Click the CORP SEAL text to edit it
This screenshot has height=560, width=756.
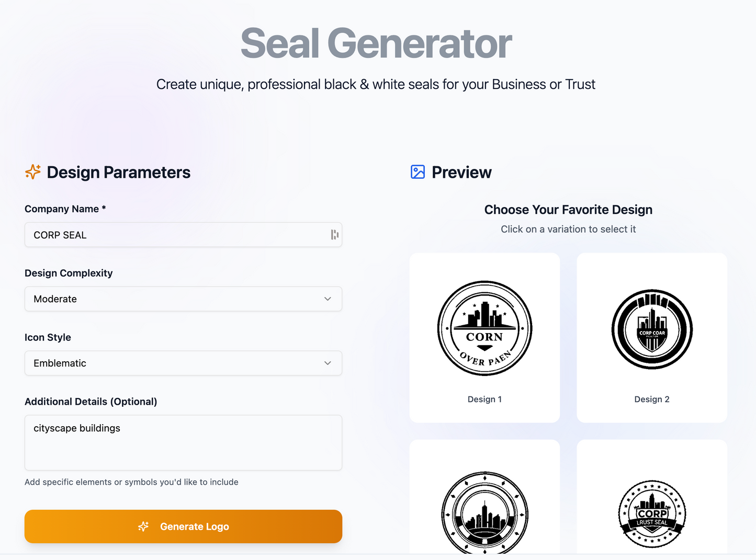click(60, 235)
